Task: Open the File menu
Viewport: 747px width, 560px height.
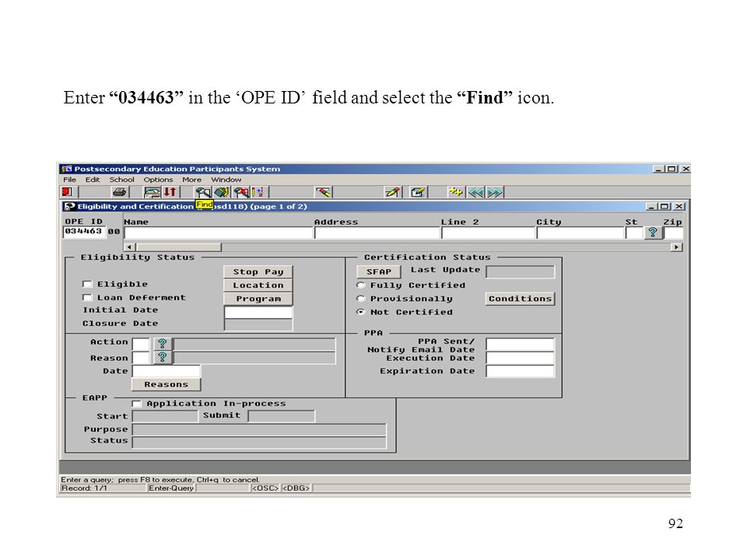Action: 69,180
